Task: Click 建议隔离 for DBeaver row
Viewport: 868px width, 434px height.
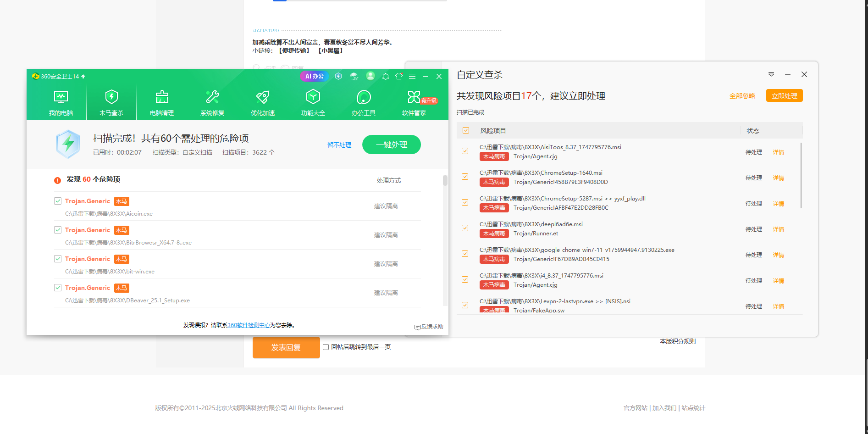Action: coord(386,293)
